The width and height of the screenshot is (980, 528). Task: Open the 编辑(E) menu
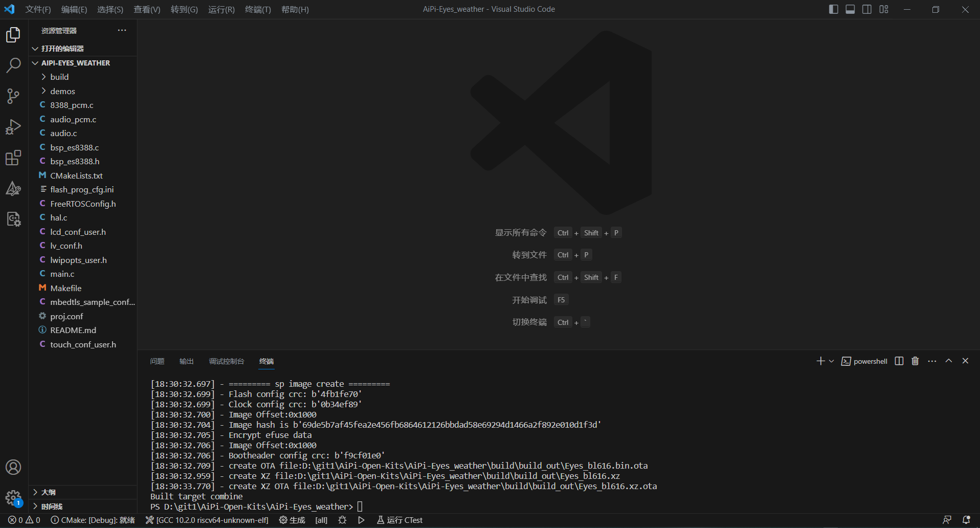(x=74, y=9)
